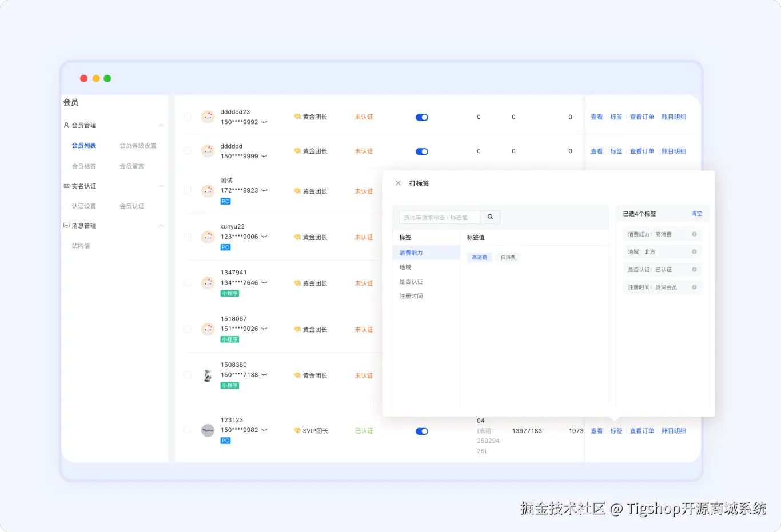The width and height of the screenshot is (781, 532).
Task: Remove the 消费能力：高消费 selected tag
Action: click(x=694, y=234)
